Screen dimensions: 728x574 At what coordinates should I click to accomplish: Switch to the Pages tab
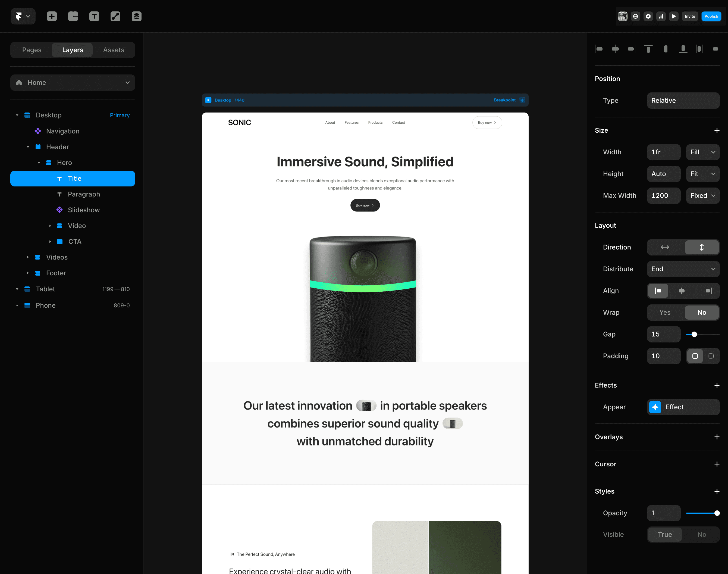[32, 50]
